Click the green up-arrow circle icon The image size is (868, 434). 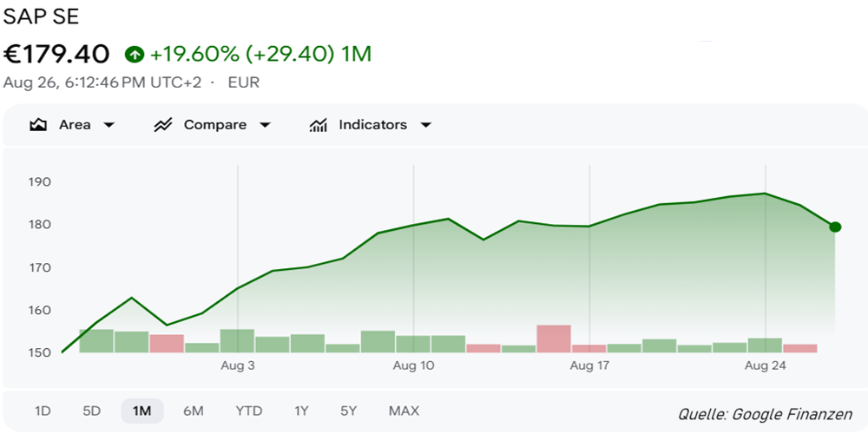[135, 54]
